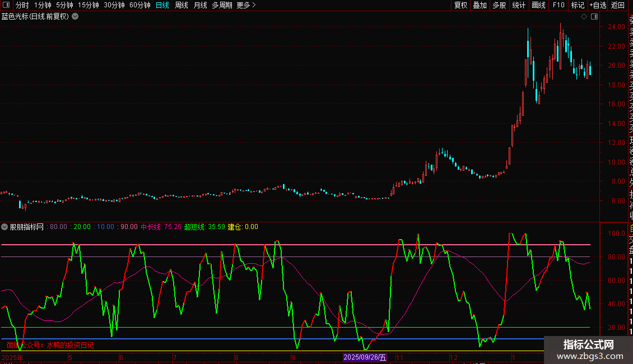Toggle the right side panel icon
Image resolution: width=633 pixels, height=364 pixels.
tap(593, 17)
